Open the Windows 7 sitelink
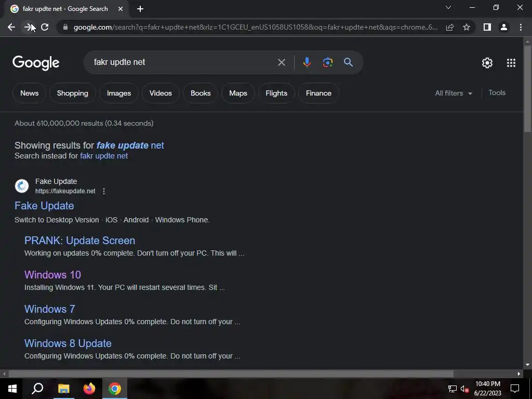Screen dimensions: 532x399 (49, 310)
